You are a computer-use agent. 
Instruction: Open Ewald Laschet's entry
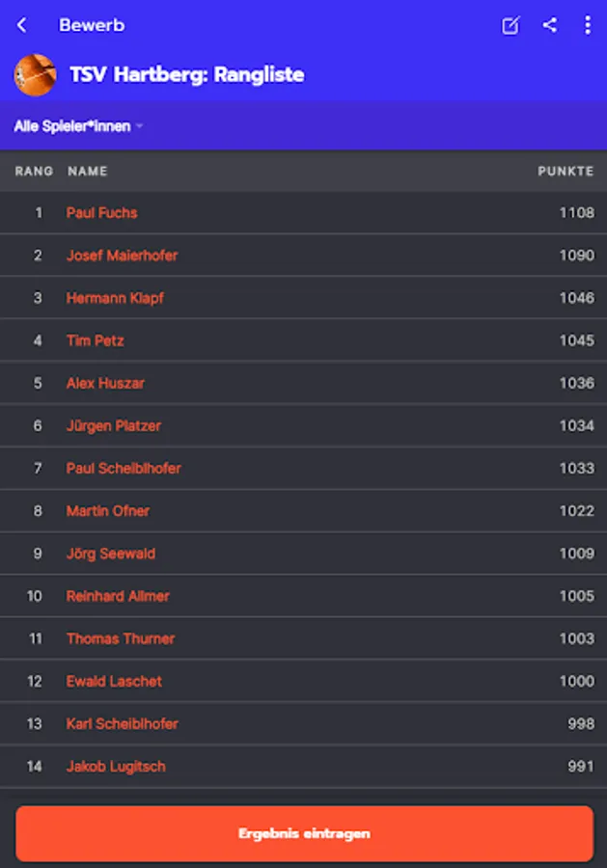tap(114, 681)
